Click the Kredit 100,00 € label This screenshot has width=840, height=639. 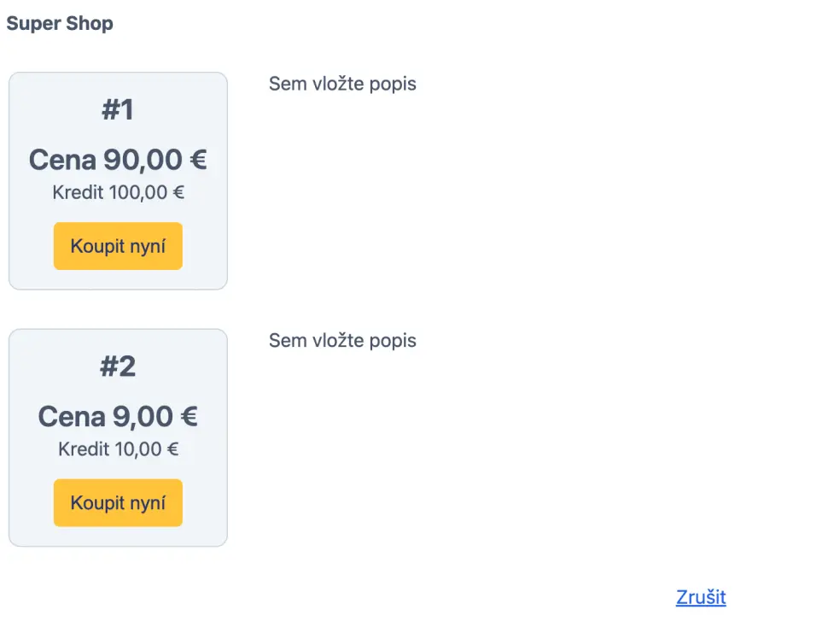(118, 193)
